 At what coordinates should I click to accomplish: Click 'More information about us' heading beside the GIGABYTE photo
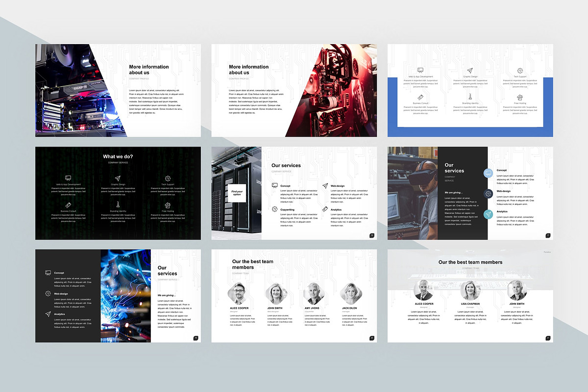coord(149,70)
